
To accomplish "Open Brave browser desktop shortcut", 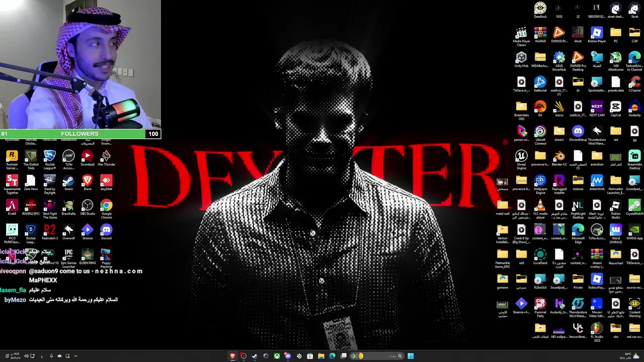I will (88, 183).
